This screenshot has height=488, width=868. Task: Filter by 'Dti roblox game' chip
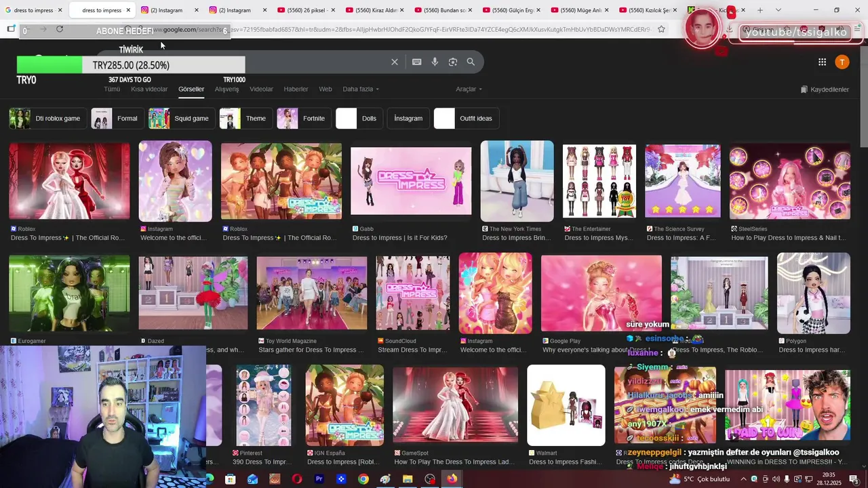tap(47, 118)
